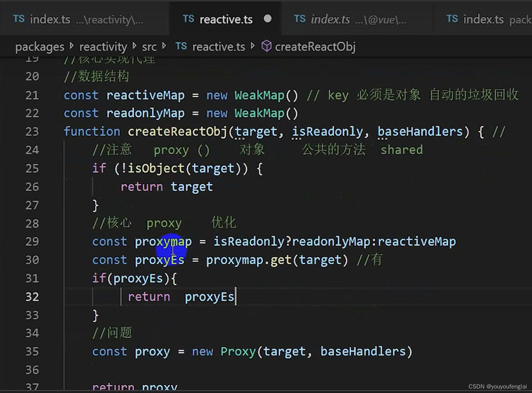This screenshot has width=532, height=393.
Task: Click 'get' method call on line 30
Action: pos(281,260)
